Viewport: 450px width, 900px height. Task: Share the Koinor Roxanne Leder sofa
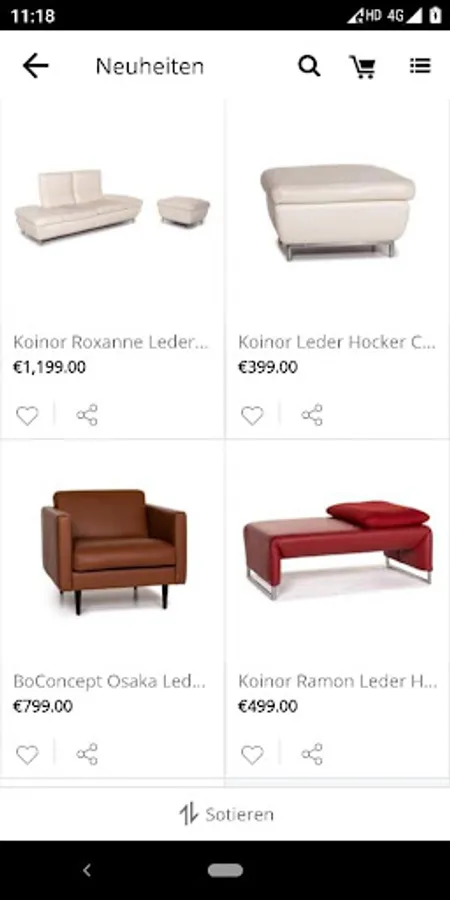[x=87, y=415]
